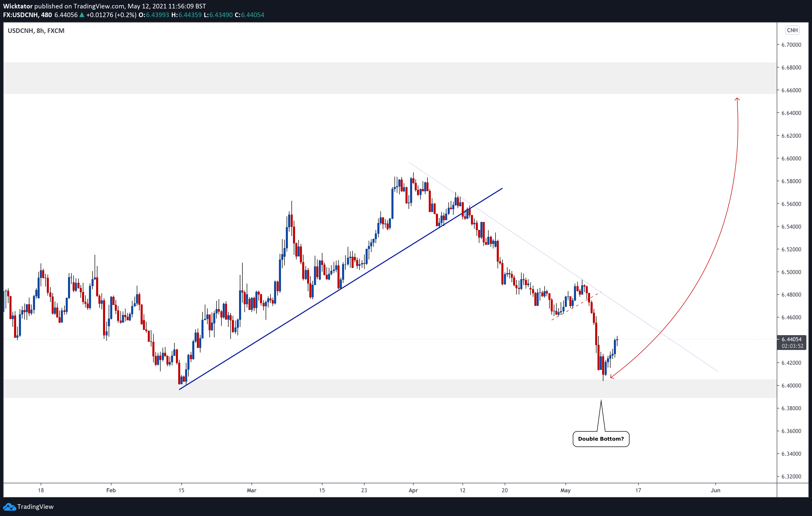Screen dimensions: 812x516
Task: Click the close value C:6.44054
Action: coord(250,15)
